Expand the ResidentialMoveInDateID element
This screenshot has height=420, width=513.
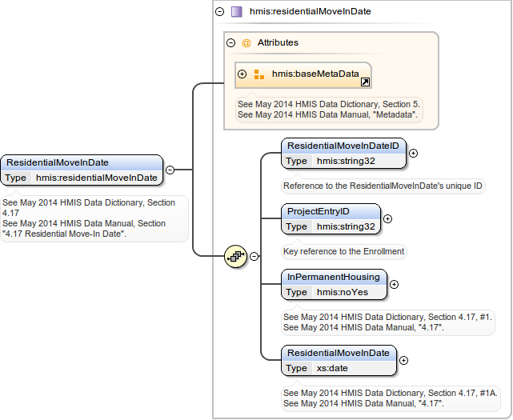[414, 153]
